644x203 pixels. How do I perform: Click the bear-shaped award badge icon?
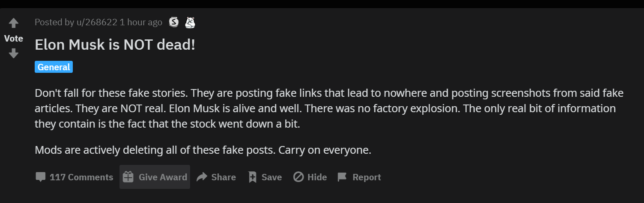coord(190,22)
